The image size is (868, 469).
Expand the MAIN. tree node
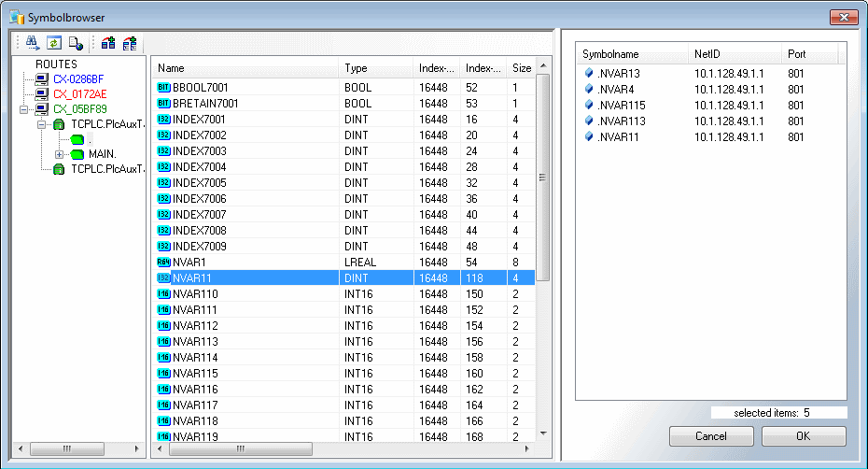[59, 154]
